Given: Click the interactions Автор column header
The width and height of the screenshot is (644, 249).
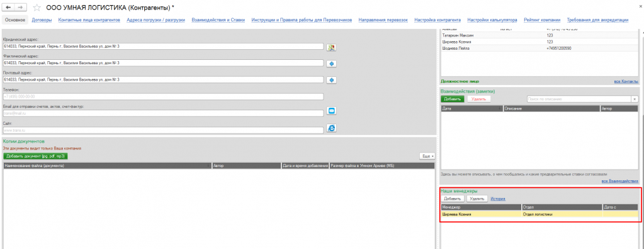Looking at the screenshot, I should click(x=619, y=108).
